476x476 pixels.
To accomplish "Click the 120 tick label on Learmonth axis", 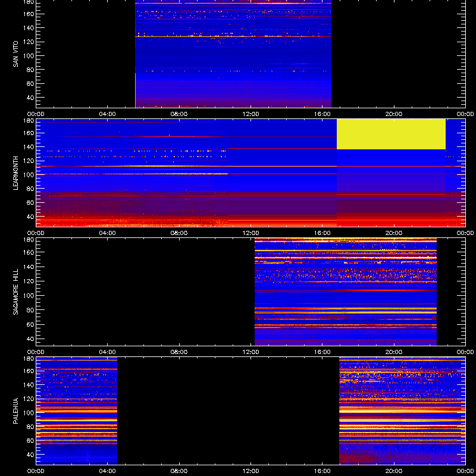I will pos(28,161).
